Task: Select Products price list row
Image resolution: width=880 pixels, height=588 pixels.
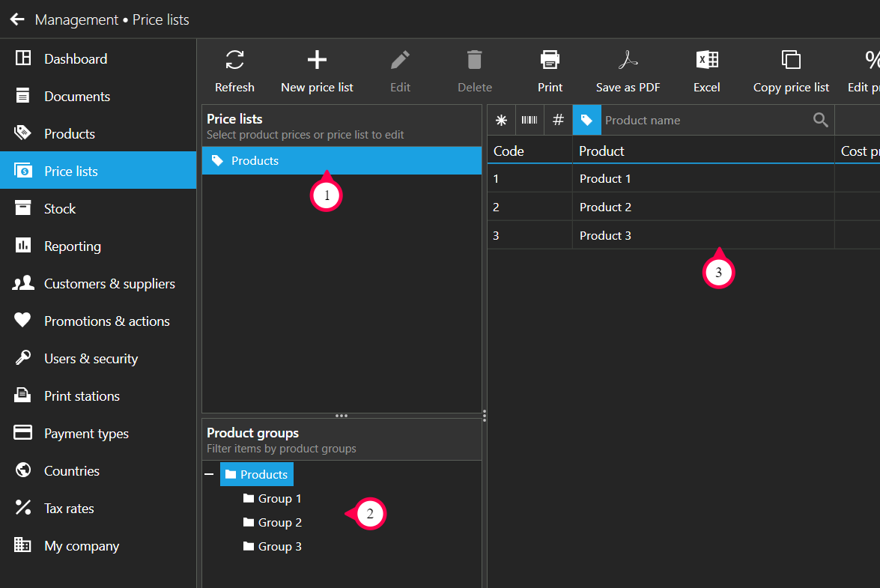Action: [342, 160]
